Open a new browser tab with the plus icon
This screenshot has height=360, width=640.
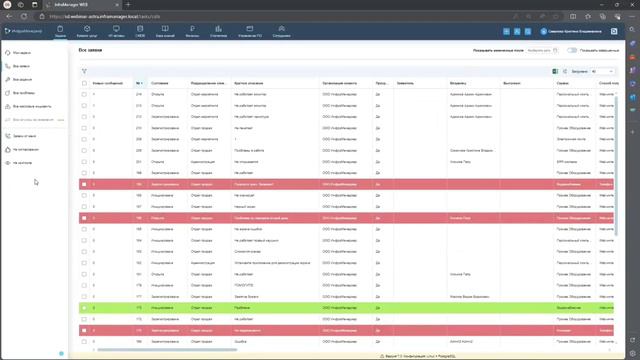(128, 4)
